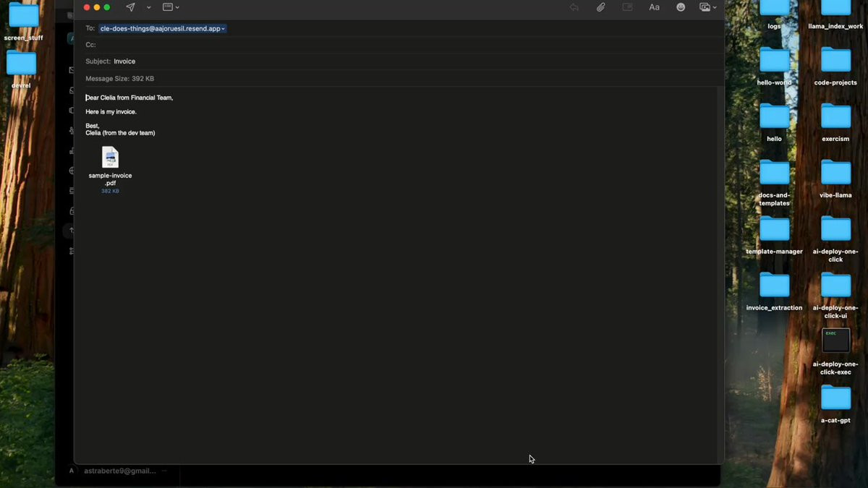Screen dimensions: 868x488
Task: Select the a-cat-gpt desktop folder
Action: pyautogui.click(x=835, y=398)
